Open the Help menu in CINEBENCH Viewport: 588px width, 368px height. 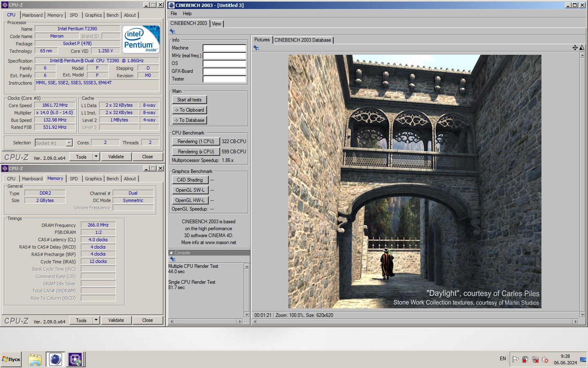(187, 13)
